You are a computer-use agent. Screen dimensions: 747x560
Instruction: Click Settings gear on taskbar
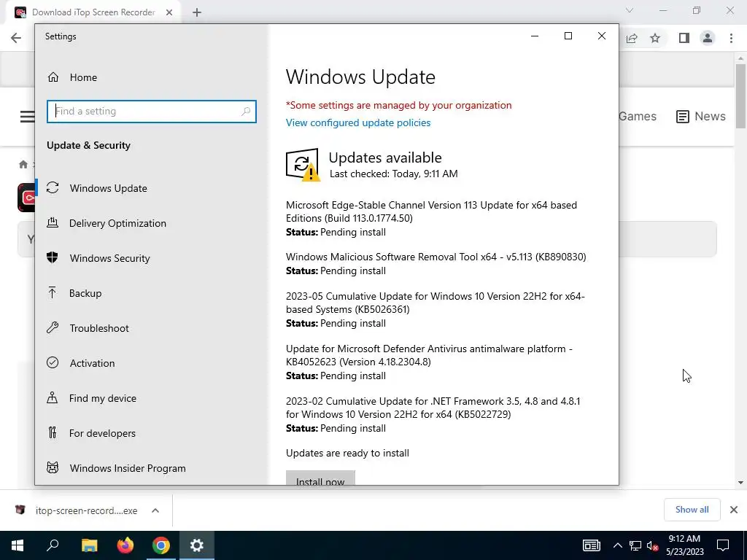[197, 545]
